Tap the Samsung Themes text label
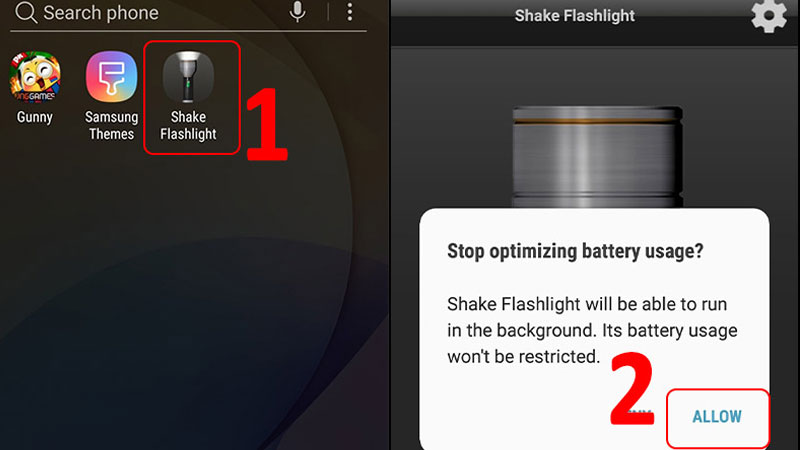The width and height of the screenshot is (800, 450). pos(111,125)
